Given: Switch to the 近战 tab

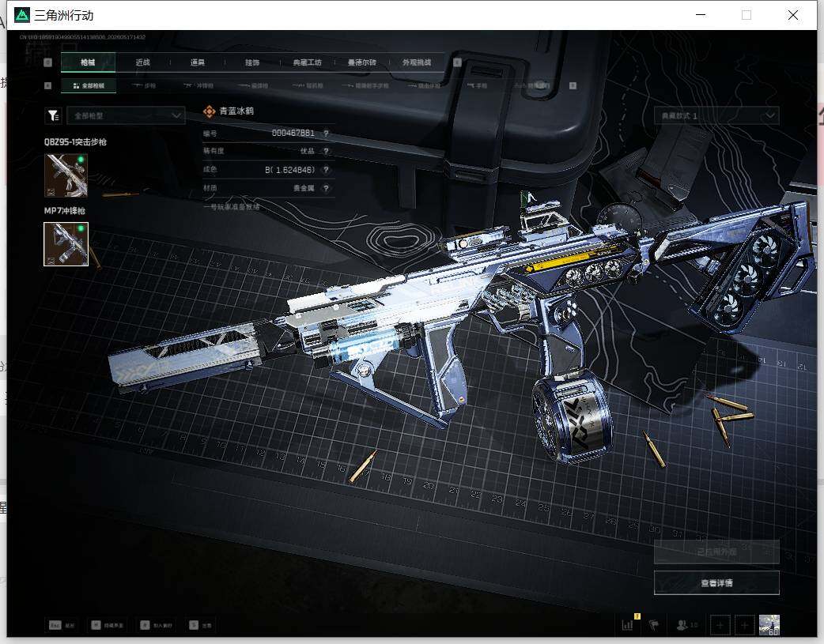Looking at the screenshot, I should coord(142,62).
